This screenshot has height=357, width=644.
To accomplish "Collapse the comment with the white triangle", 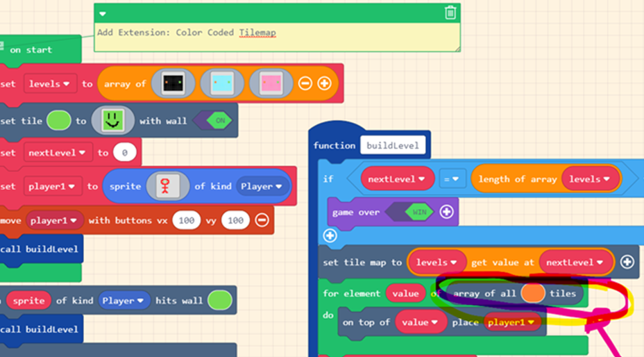I will [x=103, y=14].
